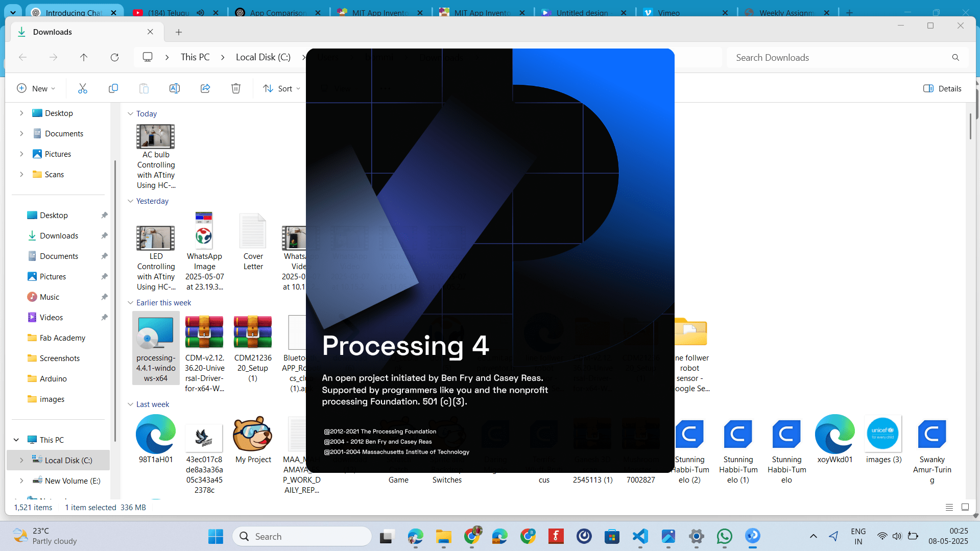This screenshot has height=551, width=980.
Task: Select the Downloads tab in File Explorer
Action: pyautogui.click(x=86, y=32)
